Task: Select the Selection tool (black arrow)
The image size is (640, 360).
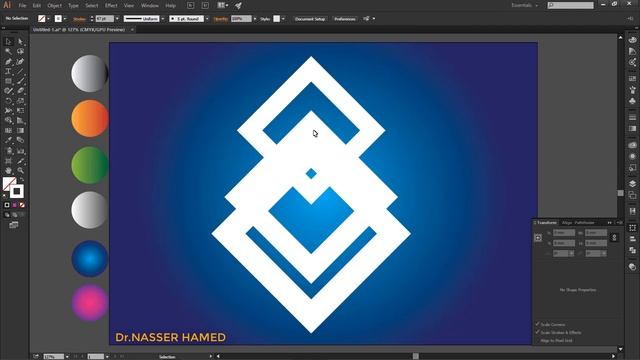Action: (8, 42)
